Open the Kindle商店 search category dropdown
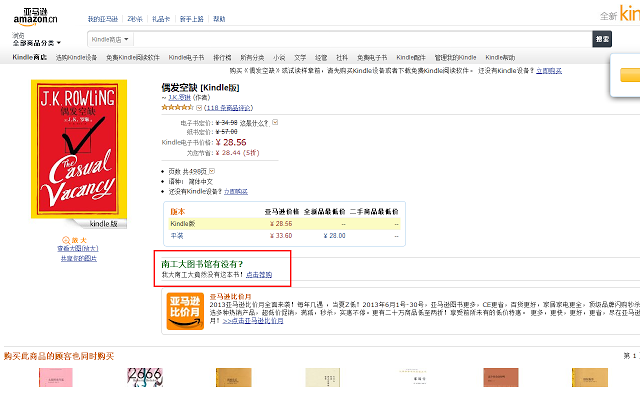The image size is (640, 400). pyautogui.click(x=110, y=39)
